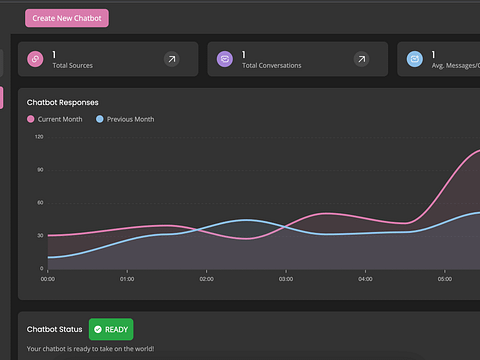Click the Create New Chatbot button
Viewport: 480px width, 360px height.
coord(67,18)
